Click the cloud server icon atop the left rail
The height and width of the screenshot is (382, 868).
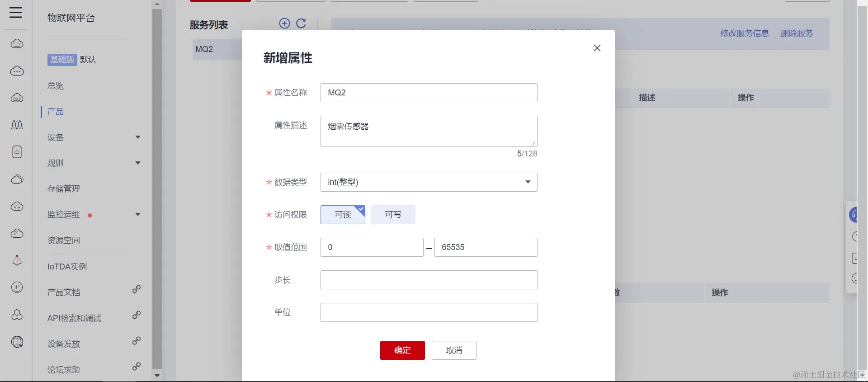(x=17, y=44)
